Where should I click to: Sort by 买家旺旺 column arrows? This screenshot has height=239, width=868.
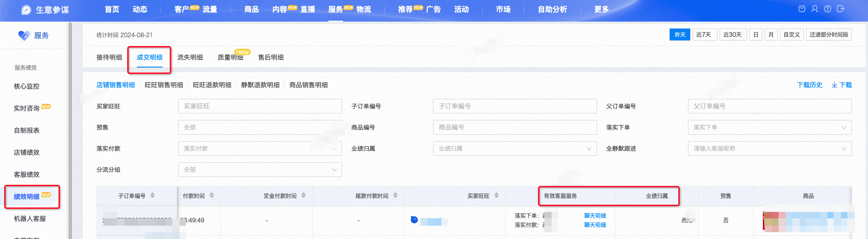[496, 195]
